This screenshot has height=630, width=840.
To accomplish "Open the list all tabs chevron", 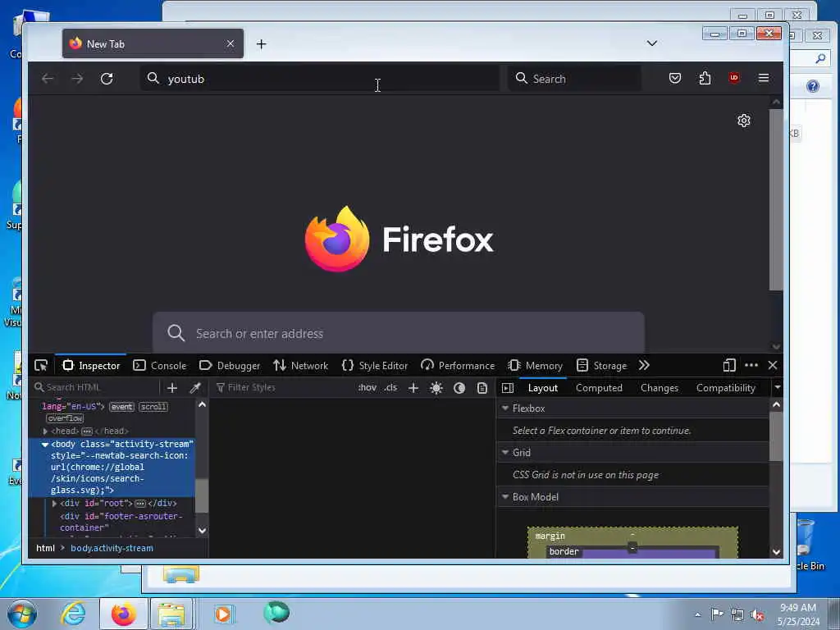I will (x=652, y=43).
